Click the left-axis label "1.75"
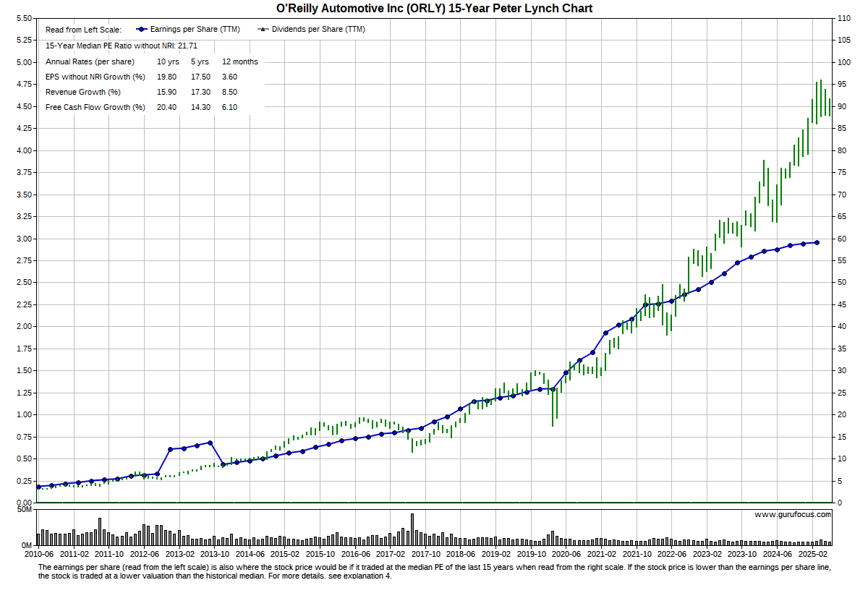The image size is (868, 593). click(23, 349)
